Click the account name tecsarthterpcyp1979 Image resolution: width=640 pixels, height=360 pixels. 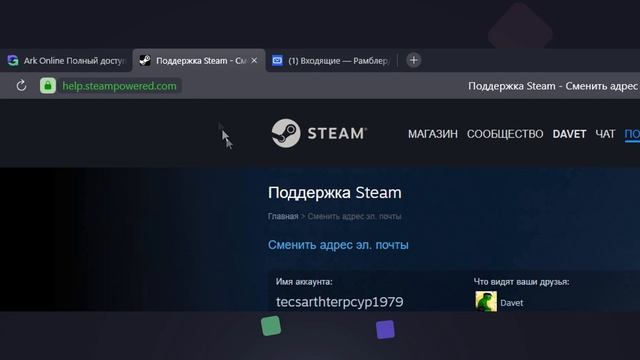[340, 302]
